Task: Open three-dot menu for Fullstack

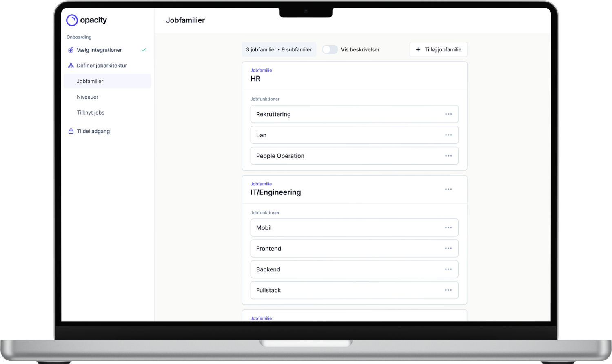Action: [448, 290]
